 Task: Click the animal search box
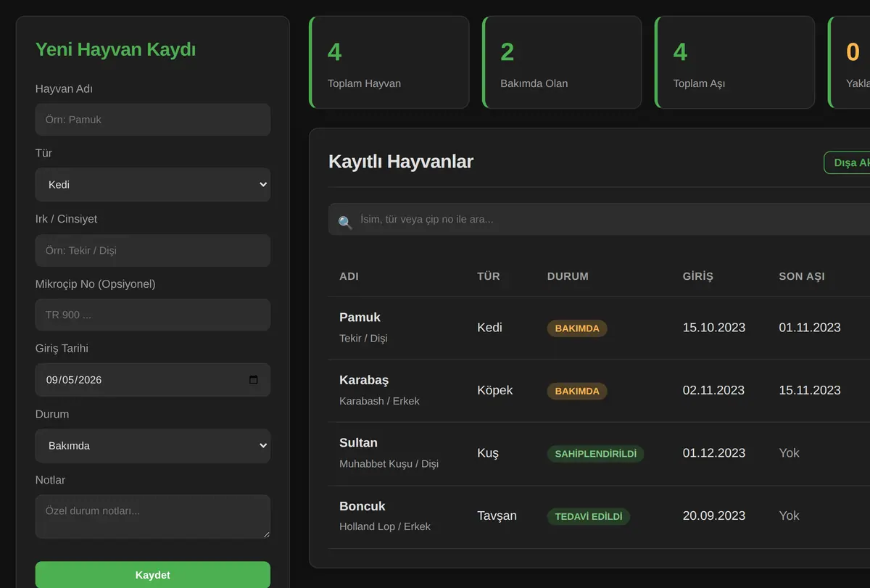pyautogui.click(x=599, y=219)
